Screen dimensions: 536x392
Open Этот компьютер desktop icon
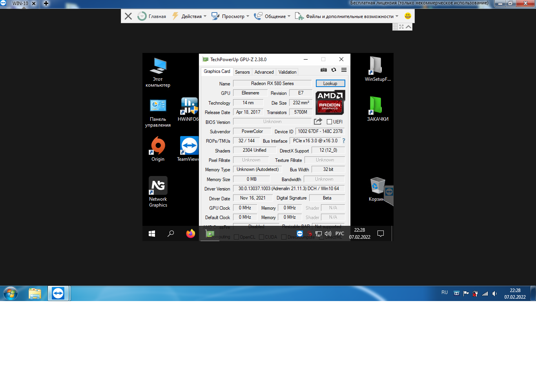click(158, 73)
